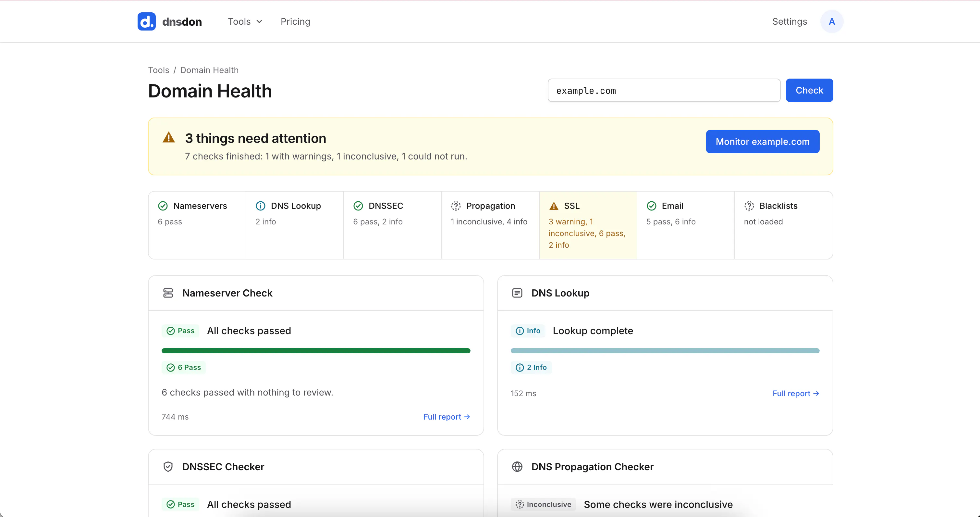This screenshot has height=517, width=980.
Task: Open Full report for DNS Lookup
Action: pyautogui.click(x=796, y=393)
